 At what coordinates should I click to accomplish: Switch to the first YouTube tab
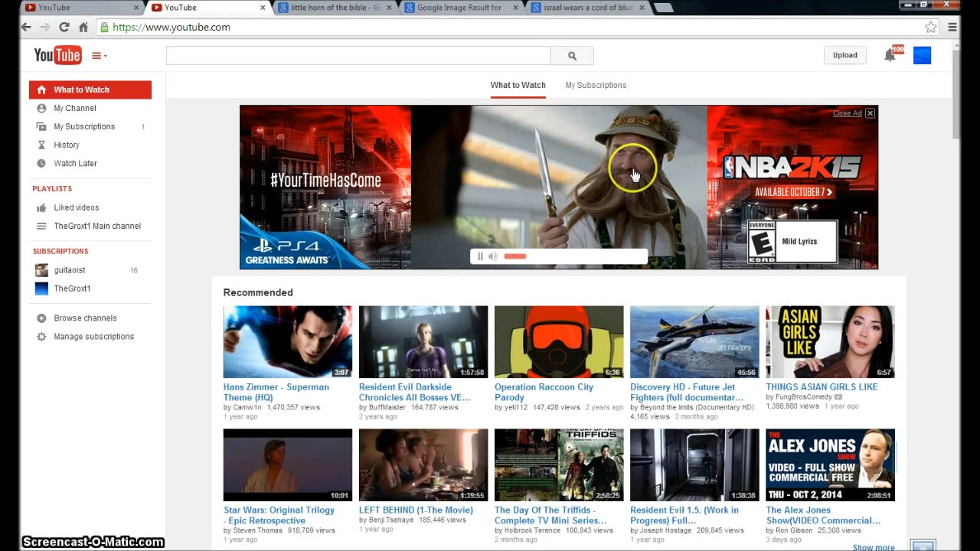(x=83, y=8)
